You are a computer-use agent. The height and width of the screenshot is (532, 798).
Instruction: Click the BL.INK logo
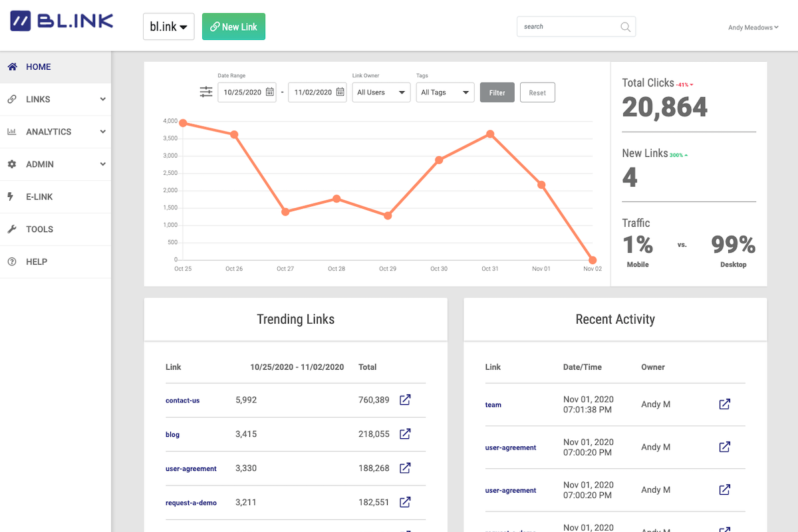pyautogui.click(x=62, y=21)
